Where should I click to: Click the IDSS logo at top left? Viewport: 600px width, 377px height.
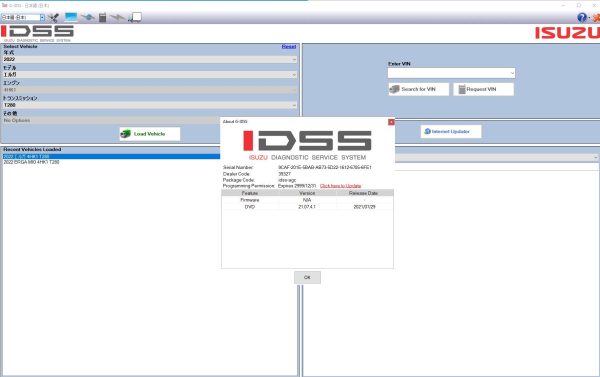click(x=37, y=33)
